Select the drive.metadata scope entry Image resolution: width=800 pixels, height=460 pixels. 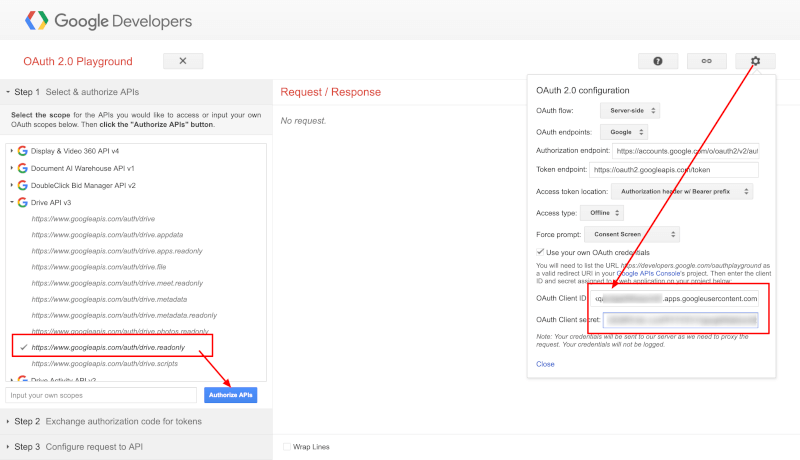tap(94, 299)
